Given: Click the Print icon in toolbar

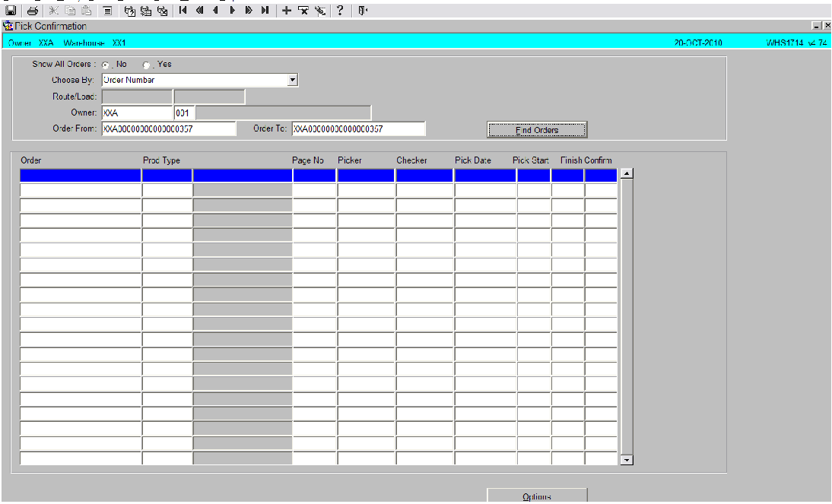Looking at the screenshot, I should click(x=33, y=11).
